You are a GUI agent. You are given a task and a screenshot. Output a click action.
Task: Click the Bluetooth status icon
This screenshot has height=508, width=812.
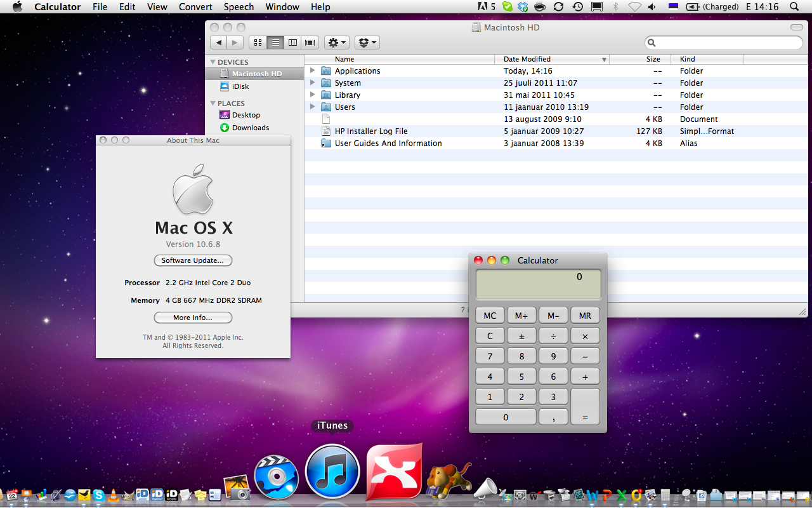click(x=615, y=6)
